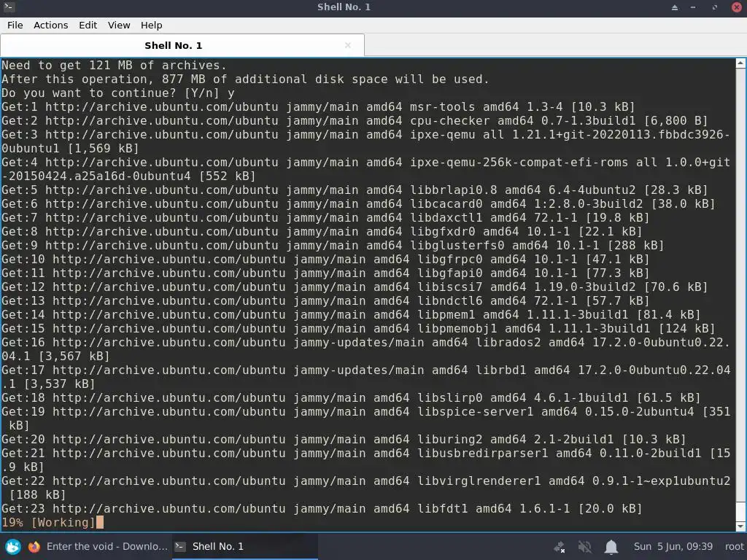Click the terminal icon of the Shell No. 1 taskbar entry
The image size is (747, 560).
180,546
